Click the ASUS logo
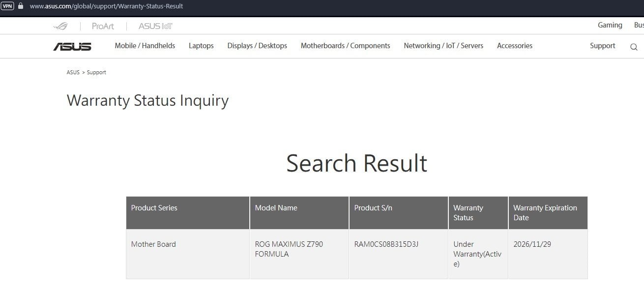The width and height of the screenshot is (644, 292). pyautogui.click(x=72, y=46)
